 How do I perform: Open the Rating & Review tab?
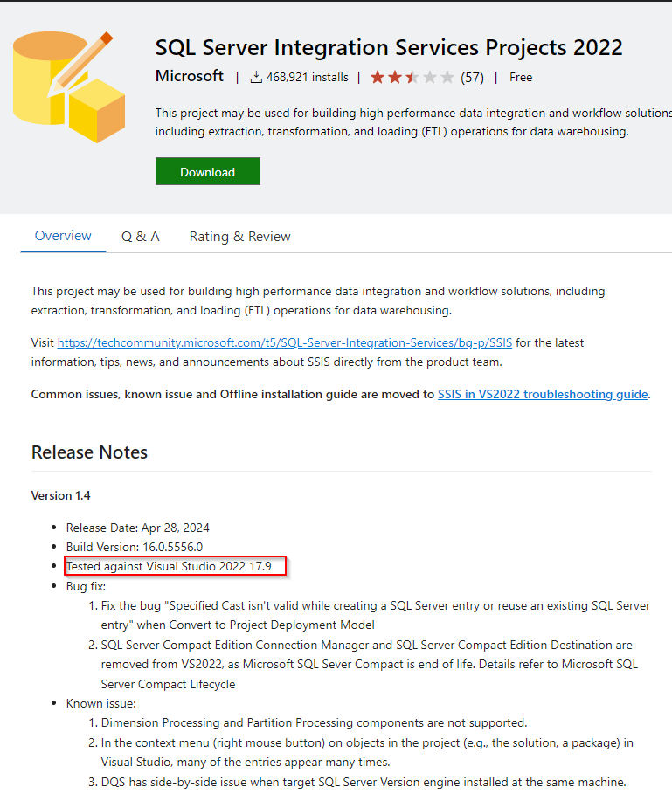[239, 237]
